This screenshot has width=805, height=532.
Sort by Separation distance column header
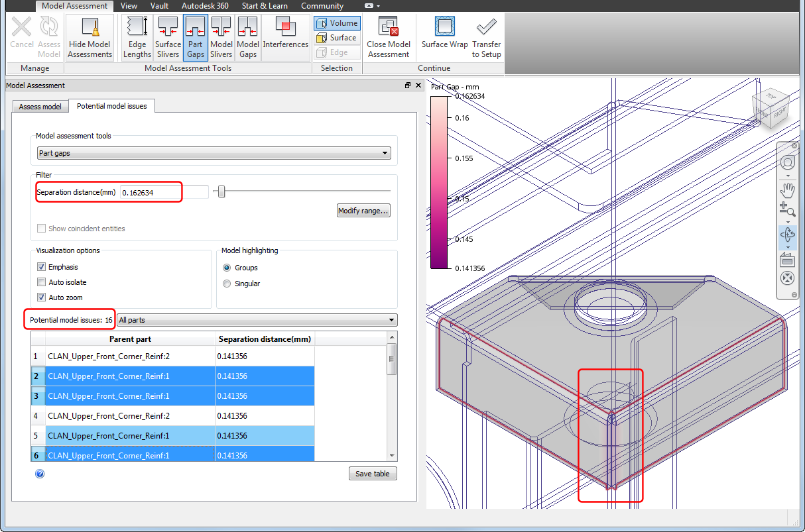(x=265, y=339)
